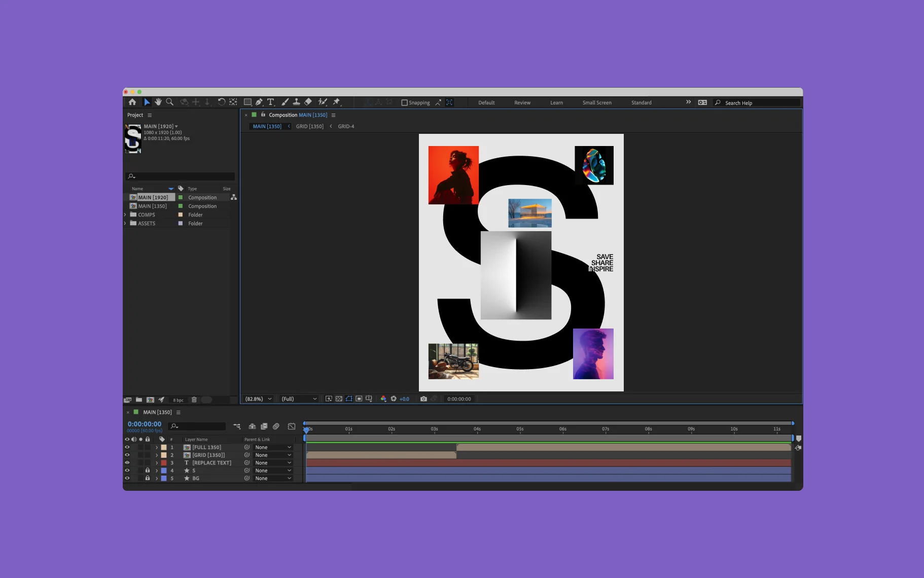The width and height of the screenshot is (924, 578).
Task: Enable the Snapping checkbox
Action: 405,102
